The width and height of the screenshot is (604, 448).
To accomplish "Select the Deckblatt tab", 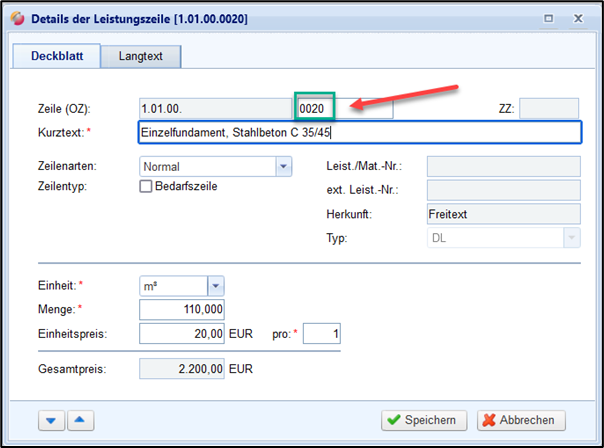I will [55, 58].
